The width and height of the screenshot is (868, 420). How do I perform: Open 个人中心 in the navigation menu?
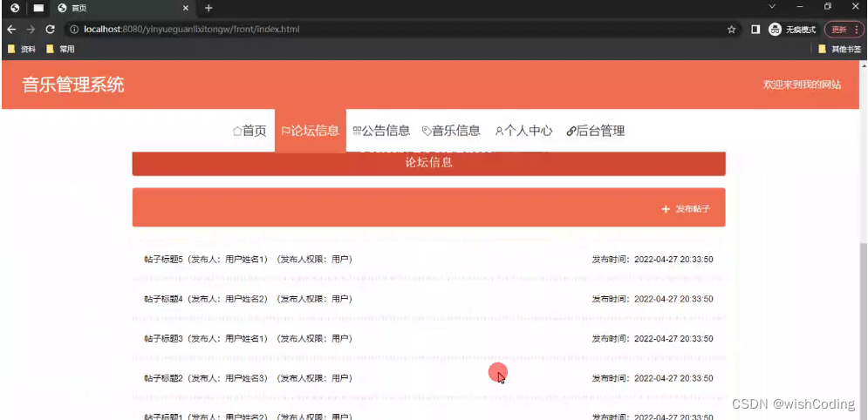[523, 131]
